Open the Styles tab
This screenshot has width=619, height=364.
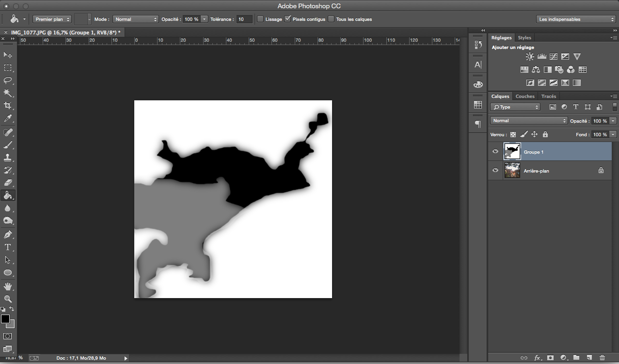pyautogui.click(x=524, y=37)
